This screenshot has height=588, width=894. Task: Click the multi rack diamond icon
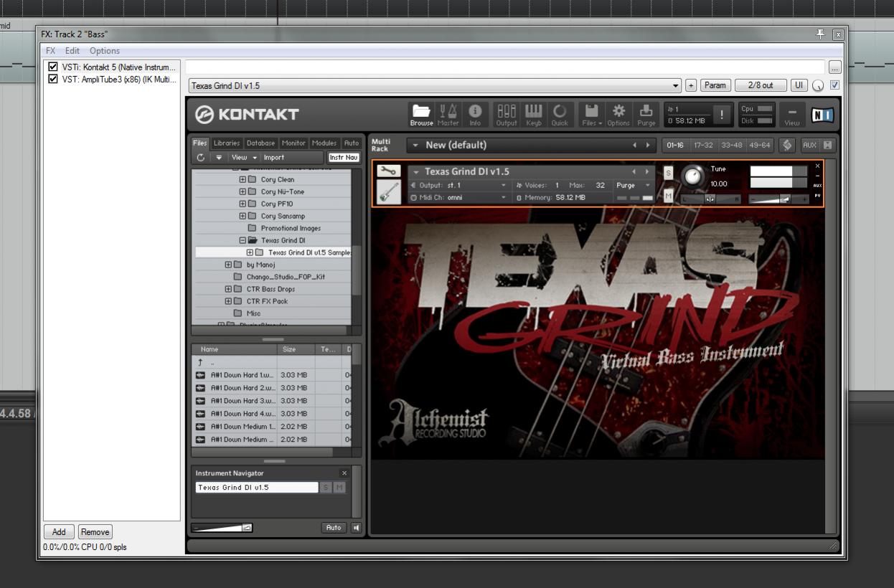pos(787,145)
